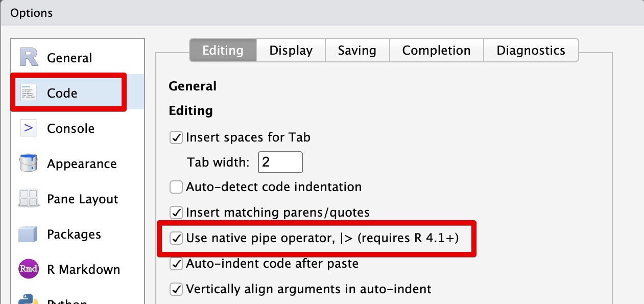Disable vertically align arguments in auto-indent
Screen dimensions: 644x304
(x=176, y=289)
